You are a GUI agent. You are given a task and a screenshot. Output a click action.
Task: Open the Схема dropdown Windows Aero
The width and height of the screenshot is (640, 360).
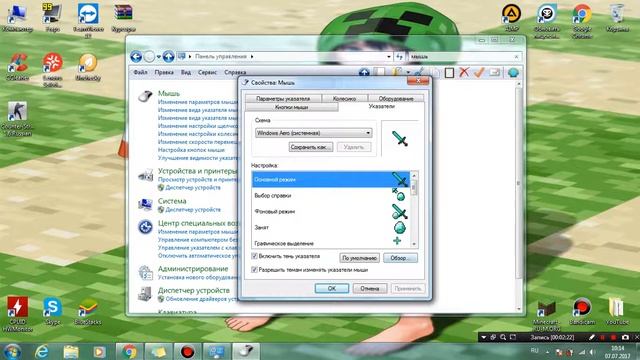pos(313,133)
